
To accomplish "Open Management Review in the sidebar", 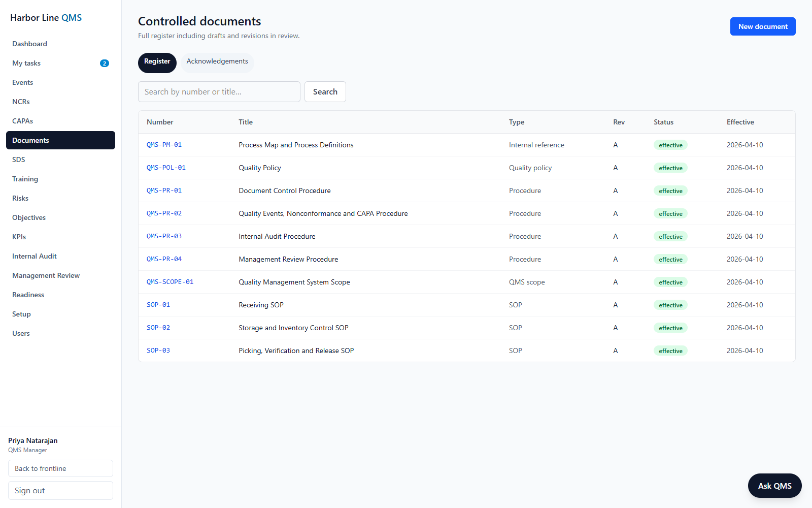I will 60,275.
